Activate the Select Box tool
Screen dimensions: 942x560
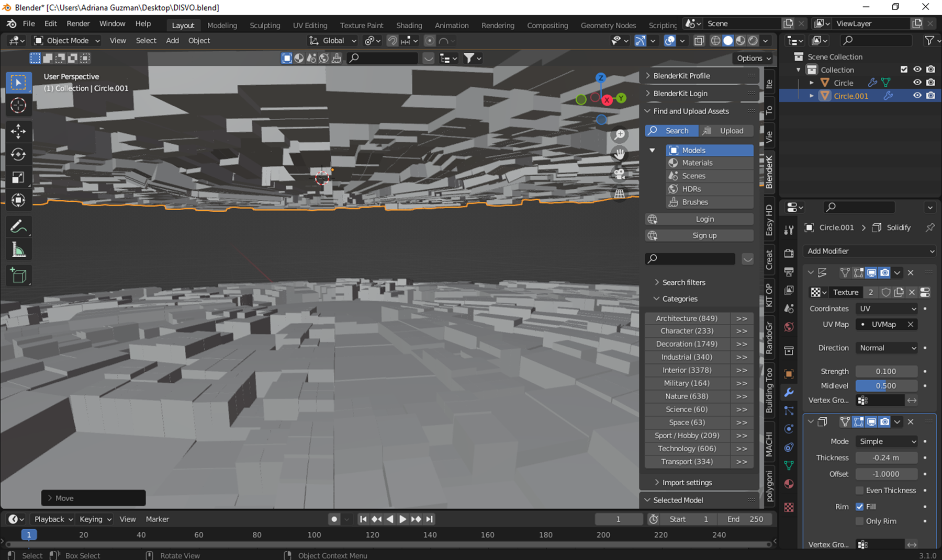(x=18, y=82)
